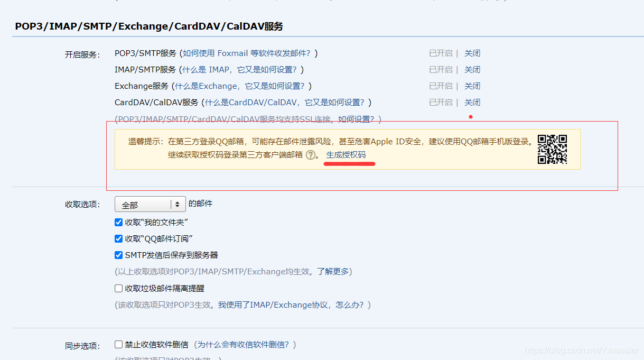Click the help question mark icon beside 授权码
Screen dimensions: 644x360
point(310,155)
